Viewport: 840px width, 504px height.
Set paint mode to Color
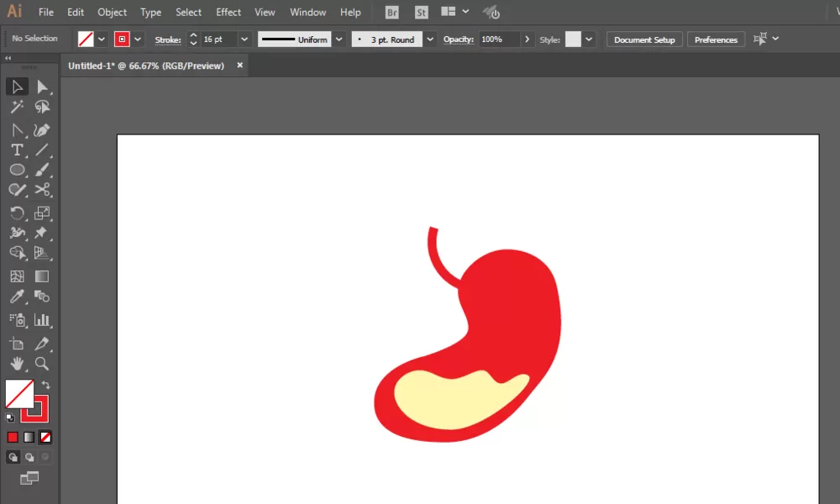13,437
